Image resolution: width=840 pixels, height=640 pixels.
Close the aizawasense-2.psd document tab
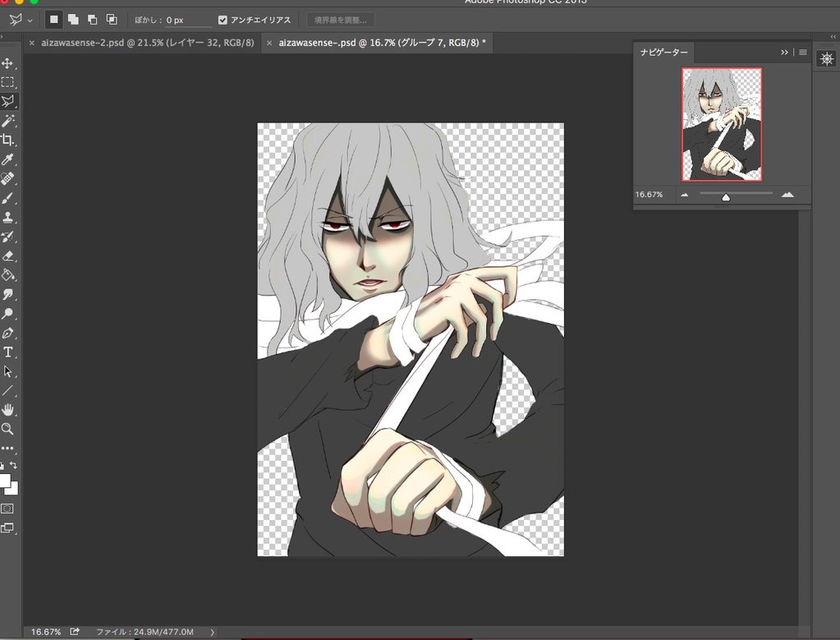tap(32, 43)
